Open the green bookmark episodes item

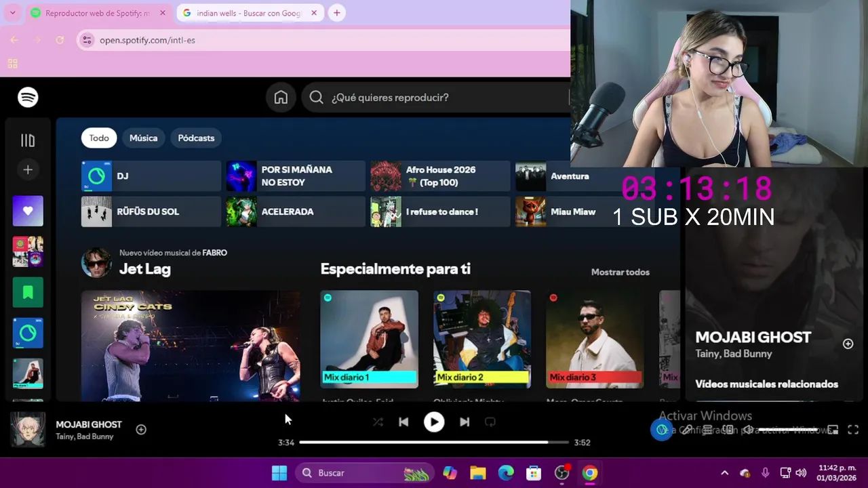[28, 292]
